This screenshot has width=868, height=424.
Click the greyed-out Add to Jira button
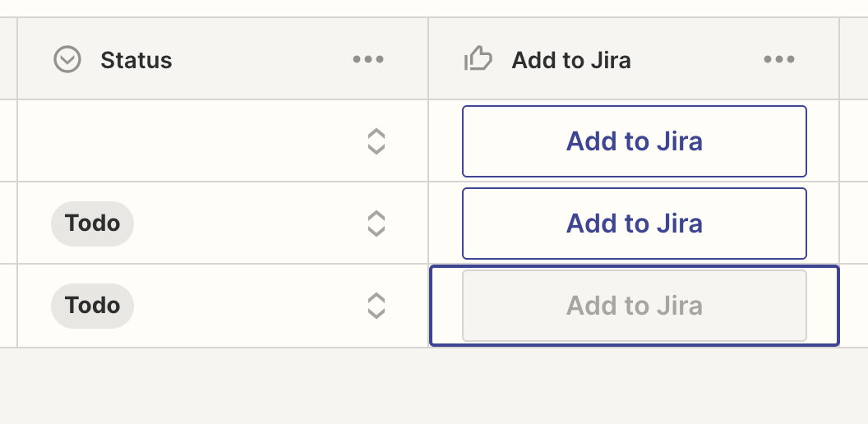[634, 306]
